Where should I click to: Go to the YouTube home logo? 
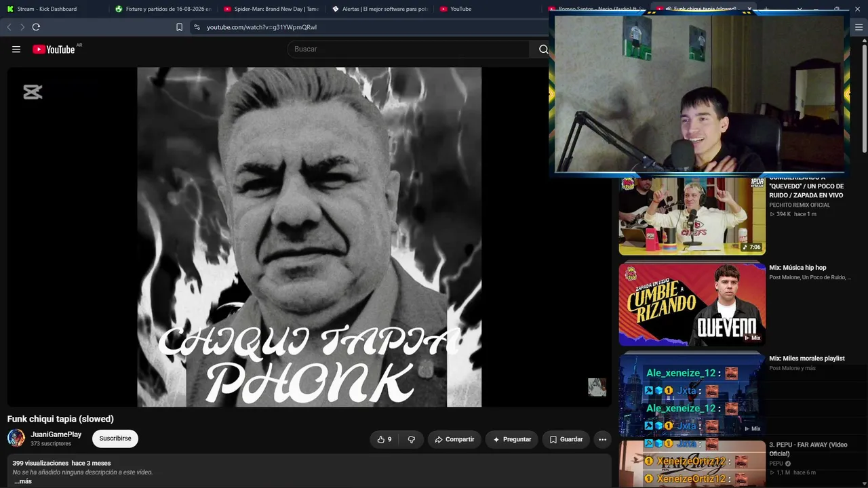coord(54,49)
